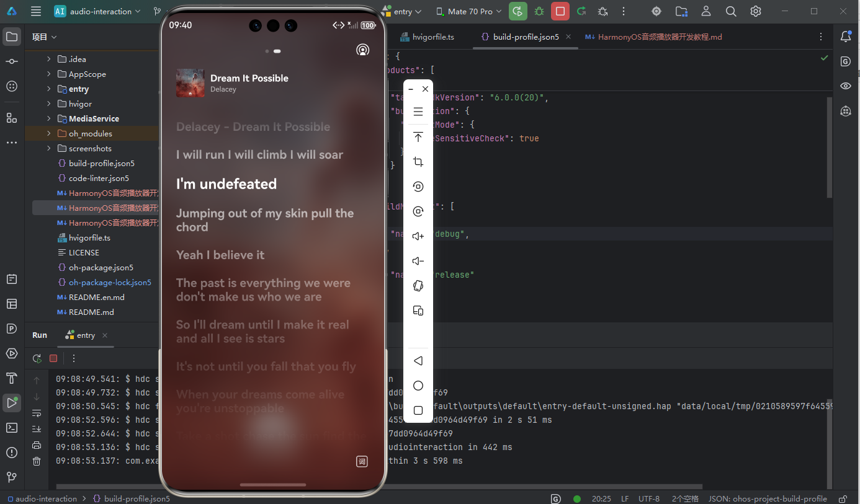The width and height of the screenshot is (860, 504).
Task: Toggle scroll to end in run console
Action: 37,429
